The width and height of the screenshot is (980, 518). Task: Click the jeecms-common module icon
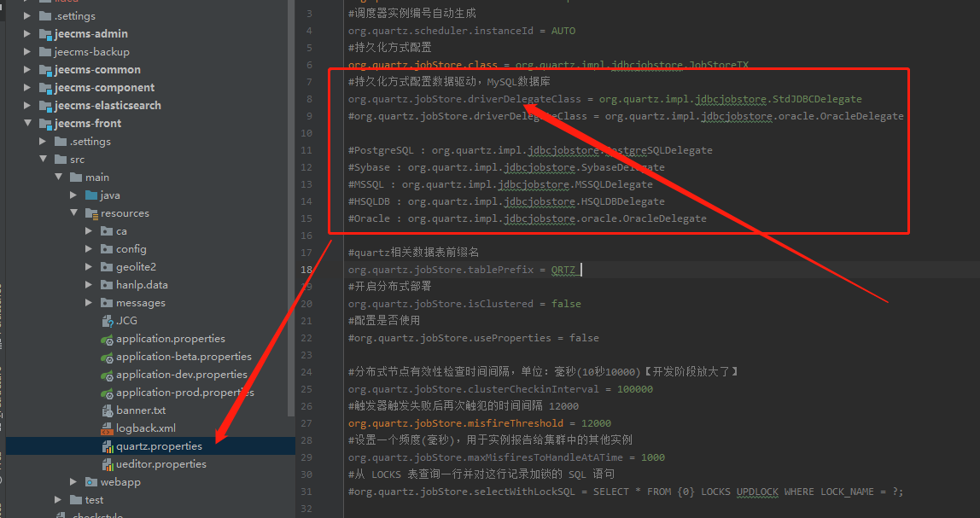coord(45,70)
